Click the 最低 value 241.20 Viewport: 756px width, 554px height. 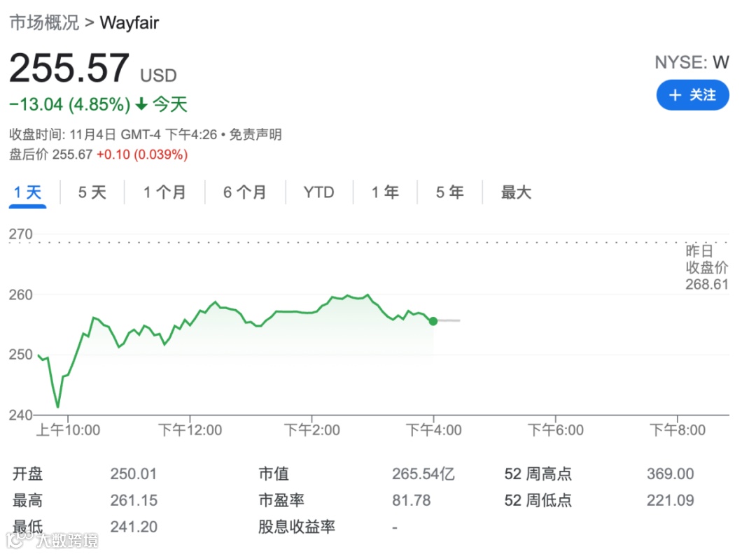coord(134,527)
